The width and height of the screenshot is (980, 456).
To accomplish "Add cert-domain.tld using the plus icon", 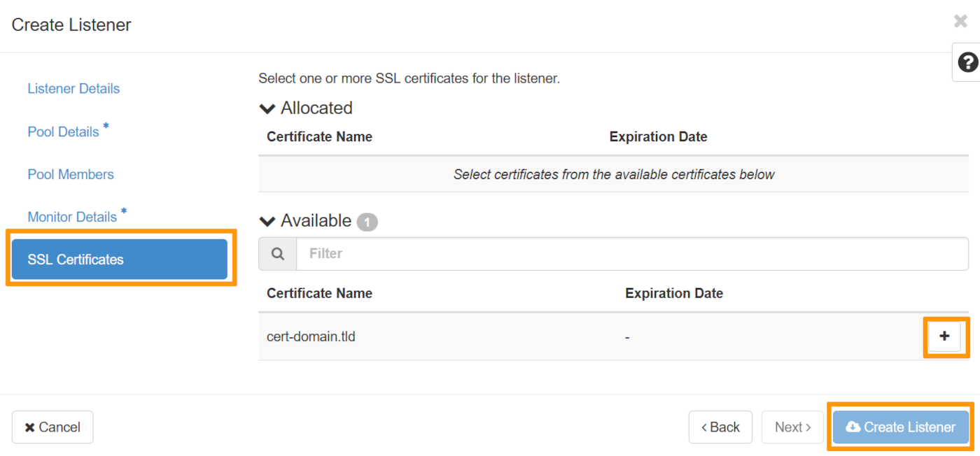I will [945, 336].
